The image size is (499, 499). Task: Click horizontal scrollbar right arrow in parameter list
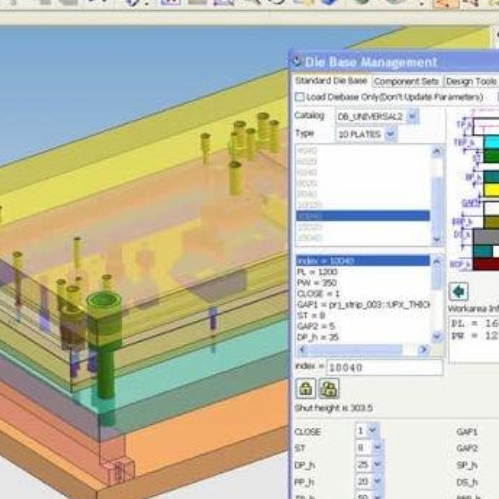point(423,350)
